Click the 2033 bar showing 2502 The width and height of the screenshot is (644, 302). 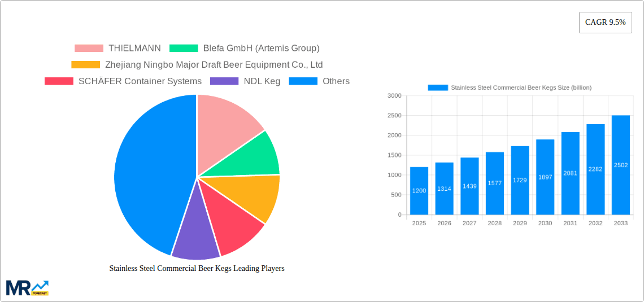tap(621, 165)
